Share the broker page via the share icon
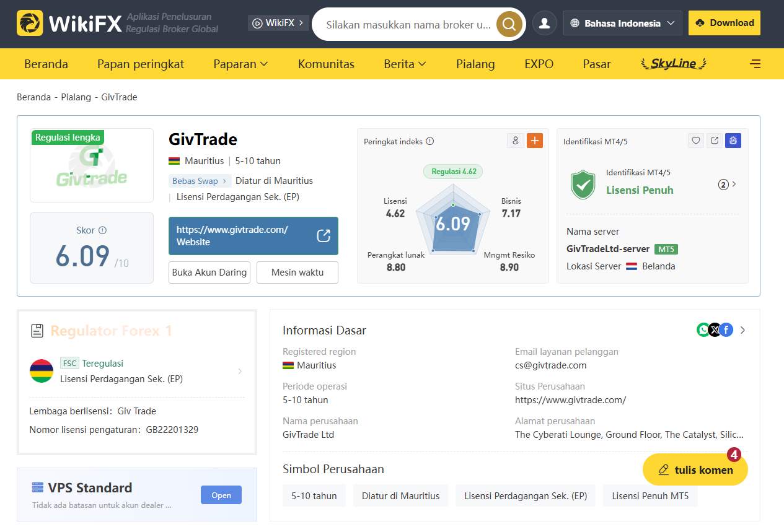The image size is (784, 532). click(x=715, y=141)
